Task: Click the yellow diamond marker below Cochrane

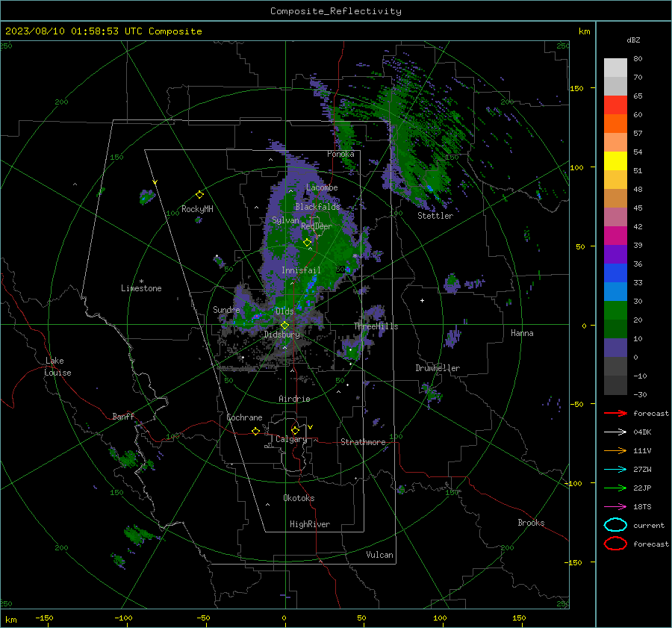Action: 255,431
